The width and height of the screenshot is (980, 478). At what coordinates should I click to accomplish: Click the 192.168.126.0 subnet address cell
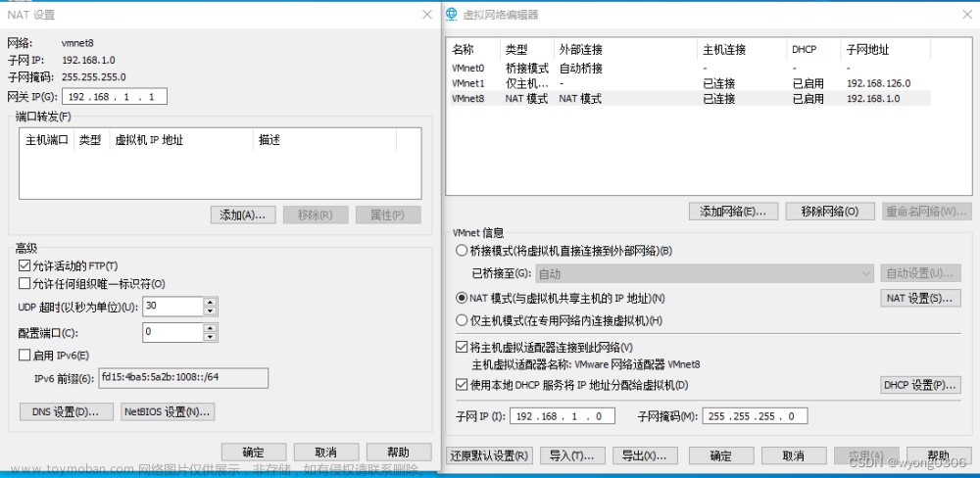pos(878,83)
